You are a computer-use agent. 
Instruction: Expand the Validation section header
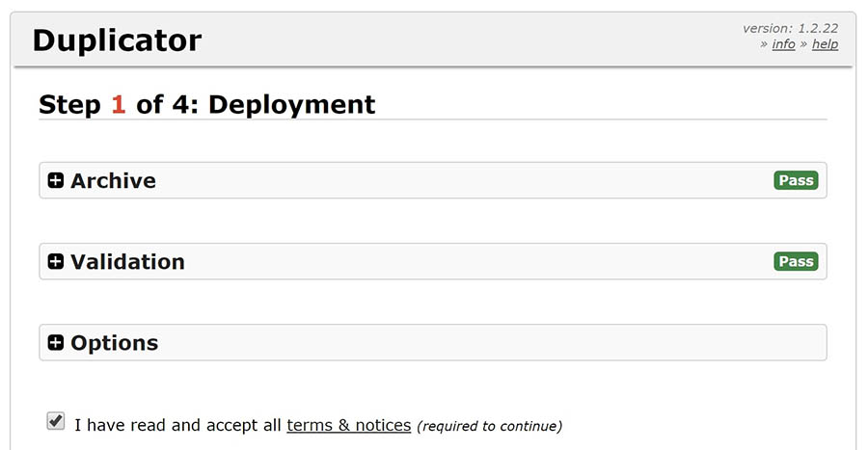point(433,261)
